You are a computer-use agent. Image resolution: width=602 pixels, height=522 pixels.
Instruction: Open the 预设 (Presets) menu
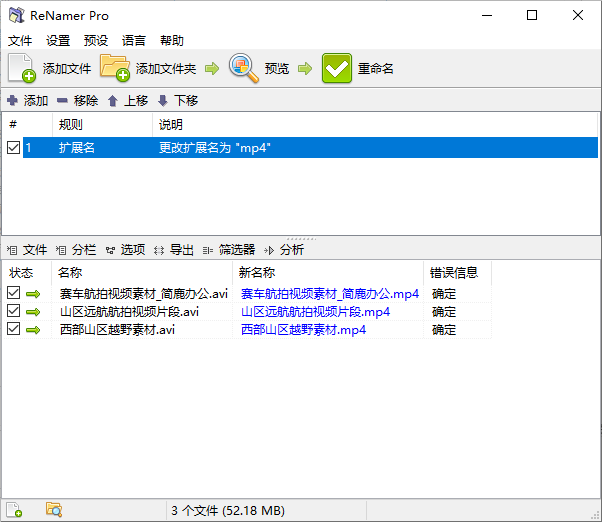(96, 41)
